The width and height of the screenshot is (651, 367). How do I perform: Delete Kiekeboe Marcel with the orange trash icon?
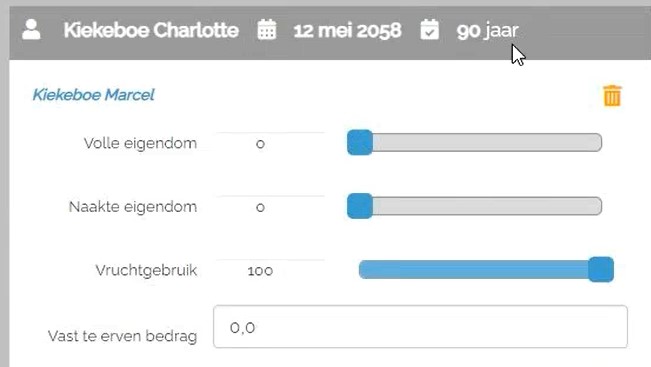click(x=612, y=95)
